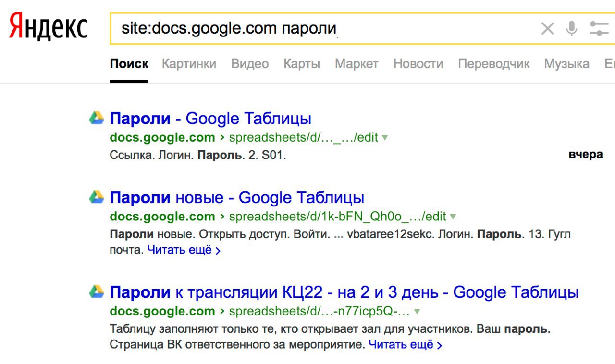615x364 pixels.
Task: Expand dropdown arrow after 1k-bFN_Qh0o URL
Action: (x=453, y=217)
